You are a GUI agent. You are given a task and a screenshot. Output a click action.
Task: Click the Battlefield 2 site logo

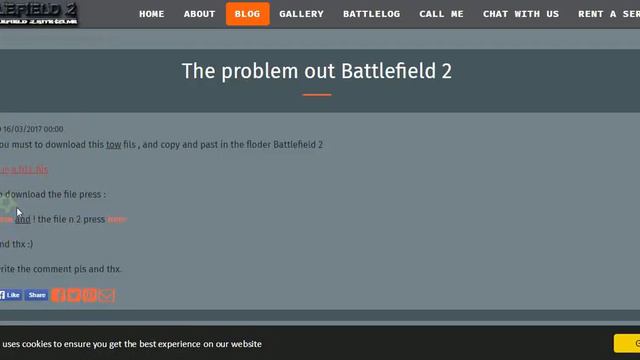click(x=39, y=13)
